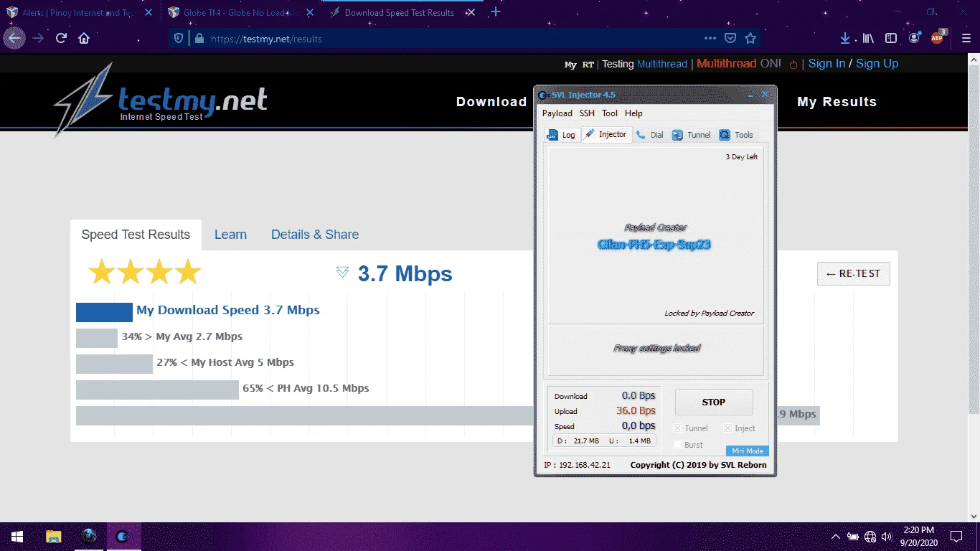Toggle Firefox sidebar icon
Viewport: 980px width, 551px height.
[x=891, y=39]
